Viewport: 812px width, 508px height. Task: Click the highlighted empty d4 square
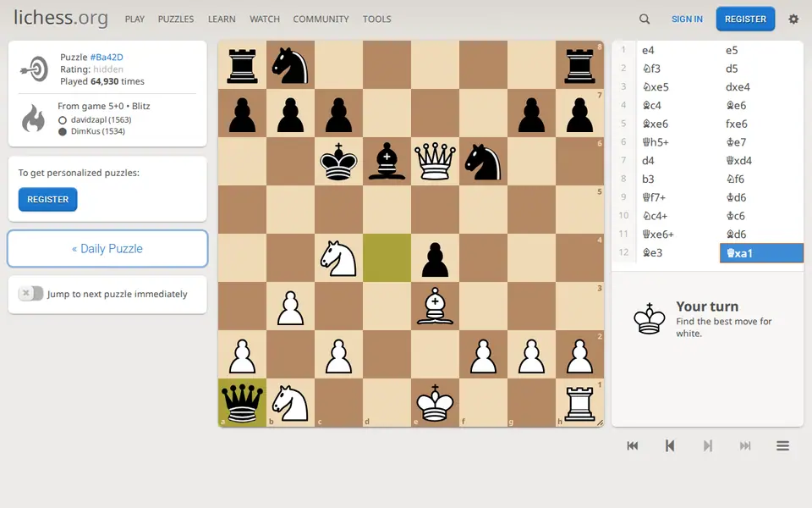(x=387, y=257)
